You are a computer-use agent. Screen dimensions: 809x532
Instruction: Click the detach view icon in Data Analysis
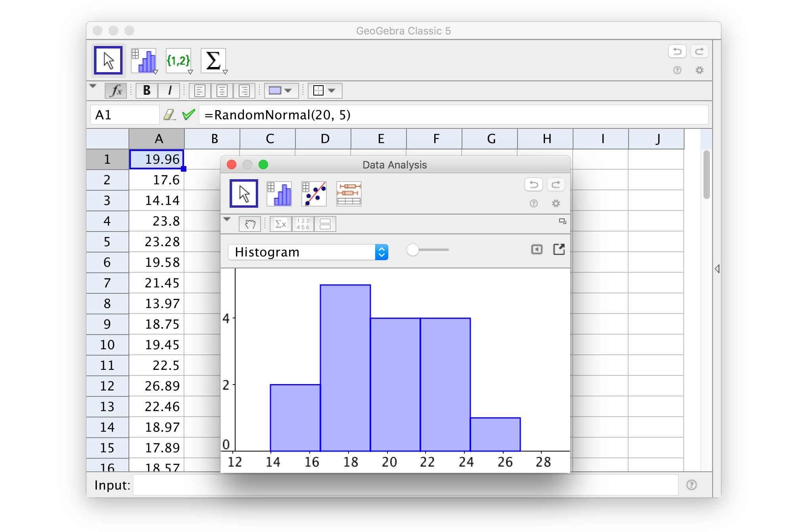(562, 221)
